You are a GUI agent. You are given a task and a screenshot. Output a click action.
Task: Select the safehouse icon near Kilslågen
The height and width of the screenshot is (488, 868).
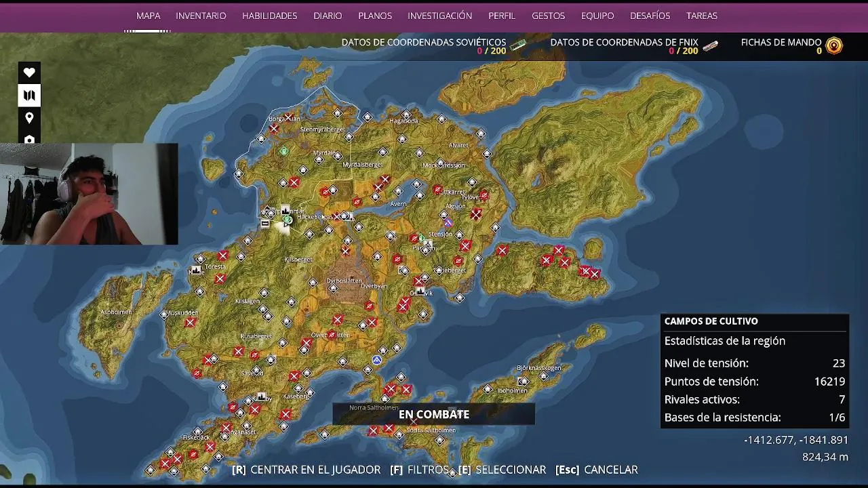pyautogui.click(x=264, y=293)
